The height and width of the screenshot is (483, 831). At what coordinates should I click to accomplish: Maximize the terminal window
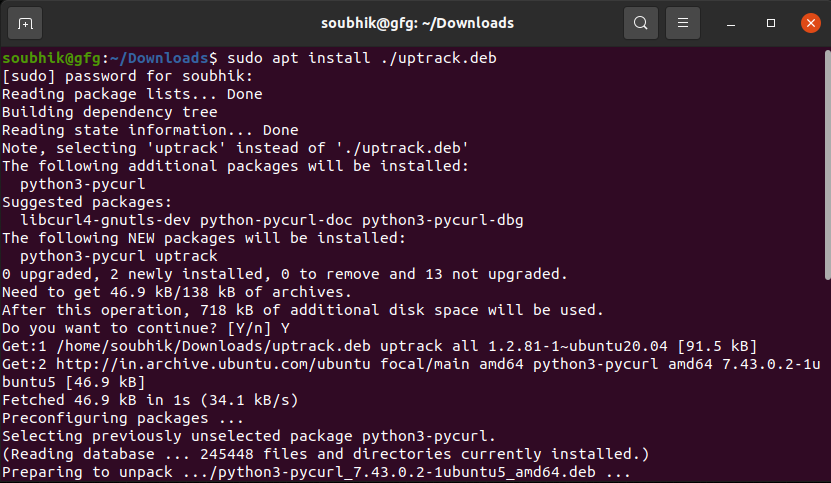pos(771,22)
